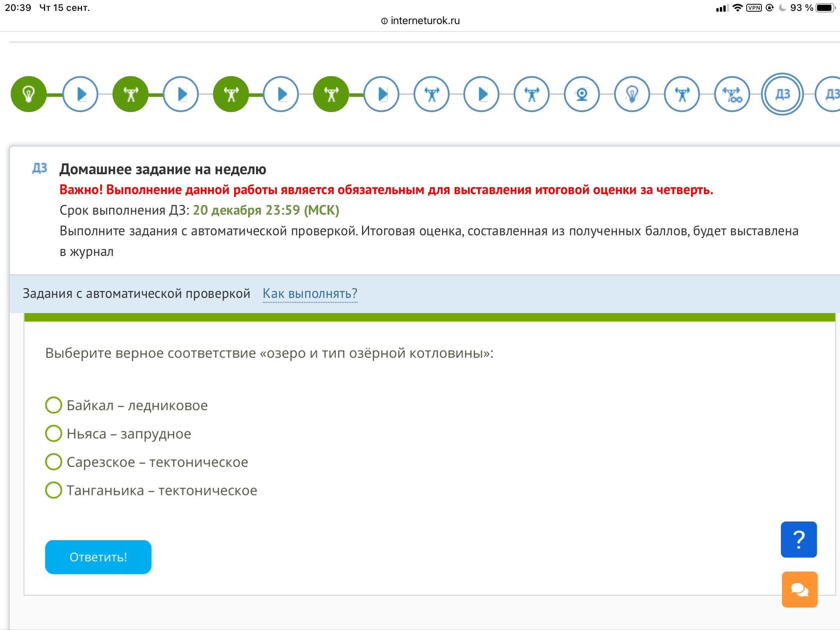Open the third green dumbbell exercise step

pos(331,94)
